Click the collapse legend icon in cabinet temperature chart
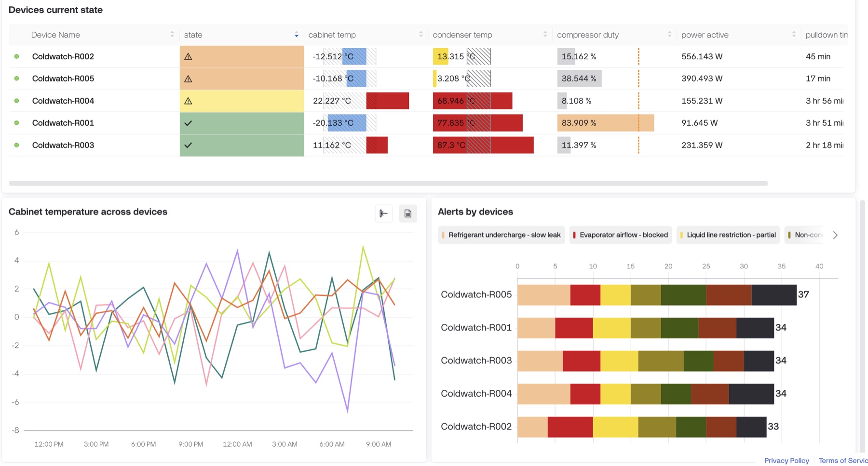868x466 pixels. (384, 213)
